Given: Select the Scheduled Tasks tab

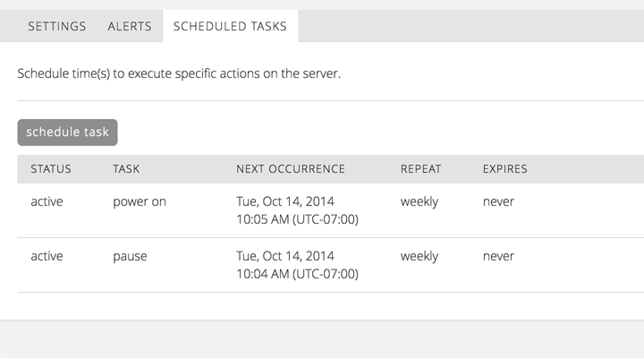Looking at the screenshot, I should [230, 26].
